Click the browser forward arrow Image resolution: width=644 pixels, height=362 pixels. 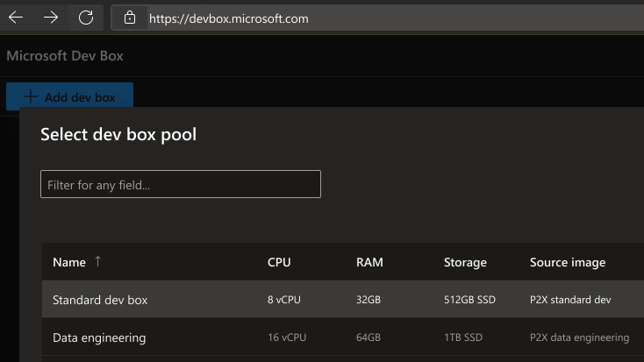coord(51,18)
